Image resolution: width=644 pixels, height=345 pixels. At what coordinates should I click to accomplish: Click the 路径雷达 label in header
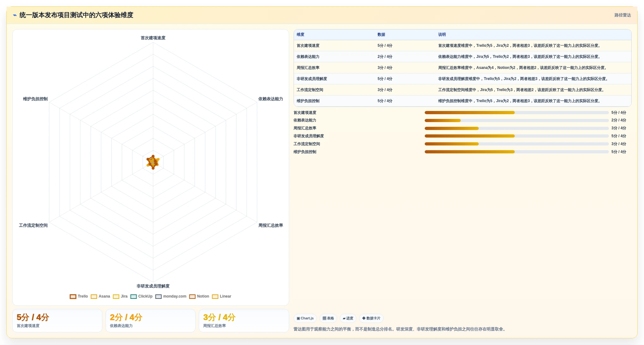click(623, 15)
